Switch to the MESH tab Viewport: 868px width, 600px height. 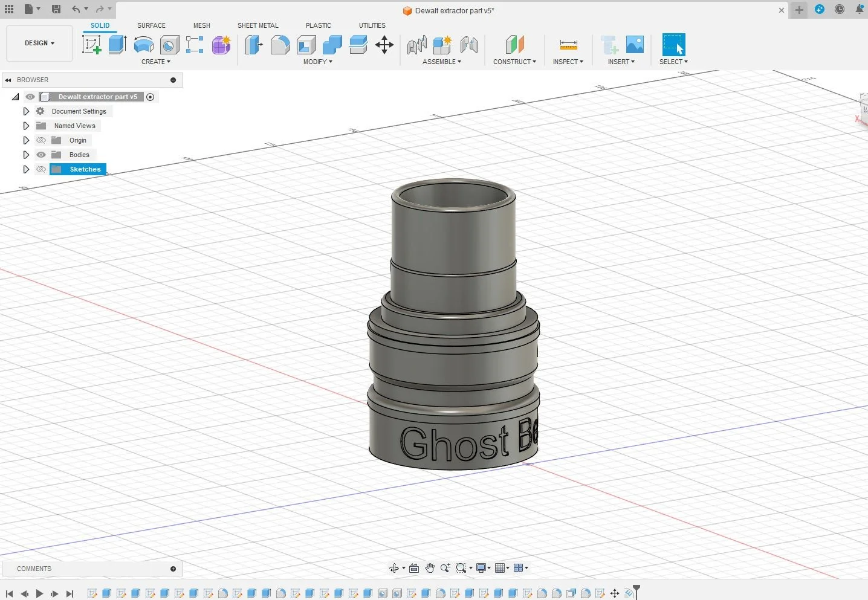(202, 25)
